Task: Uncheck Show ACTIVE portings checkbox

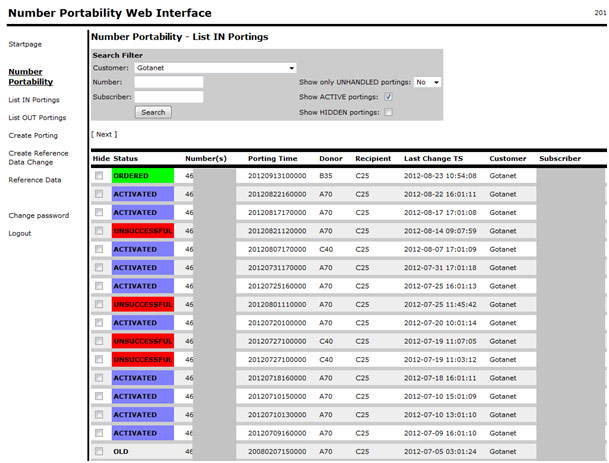Action: click(x=388, y=97)
